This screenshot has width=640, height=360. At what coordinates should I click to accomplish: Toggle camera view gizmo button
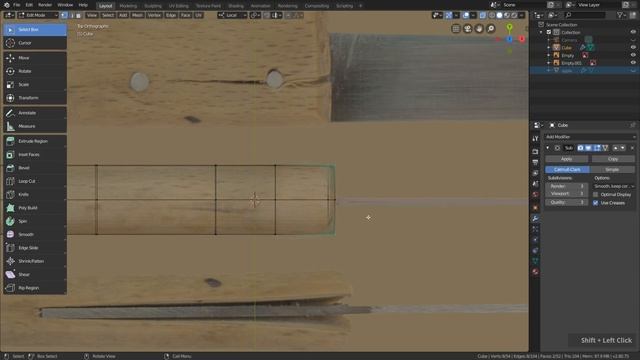coord(467,29)
